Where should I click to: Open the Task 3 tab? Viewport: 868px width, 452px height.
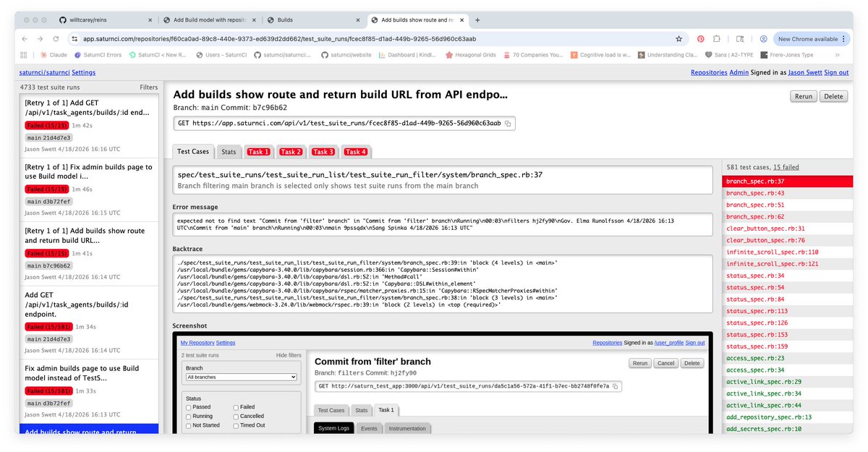pyautogui.click(x=323, y=152)
